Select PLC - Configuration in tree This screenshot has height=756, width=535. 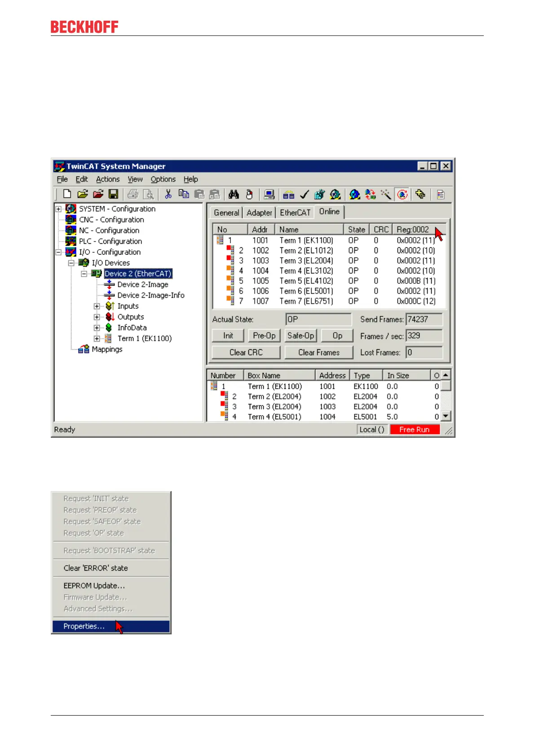click(111, 241)
